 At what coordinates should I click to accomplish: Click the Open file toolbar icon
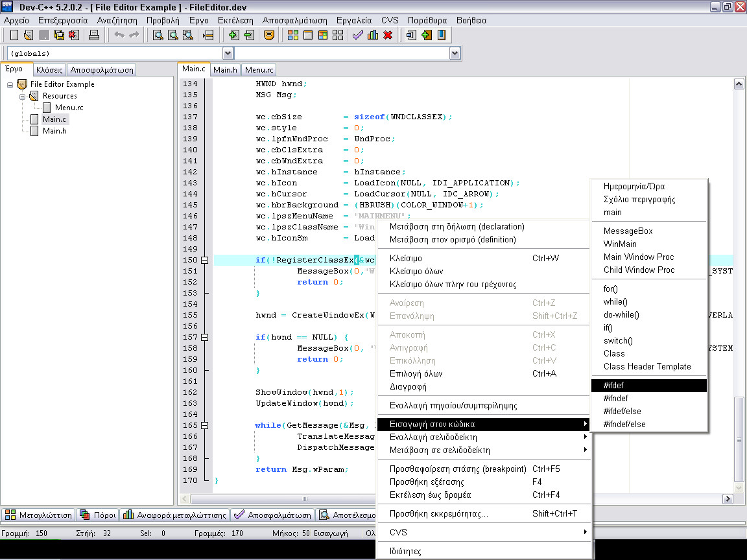click(x=29, y=35)
